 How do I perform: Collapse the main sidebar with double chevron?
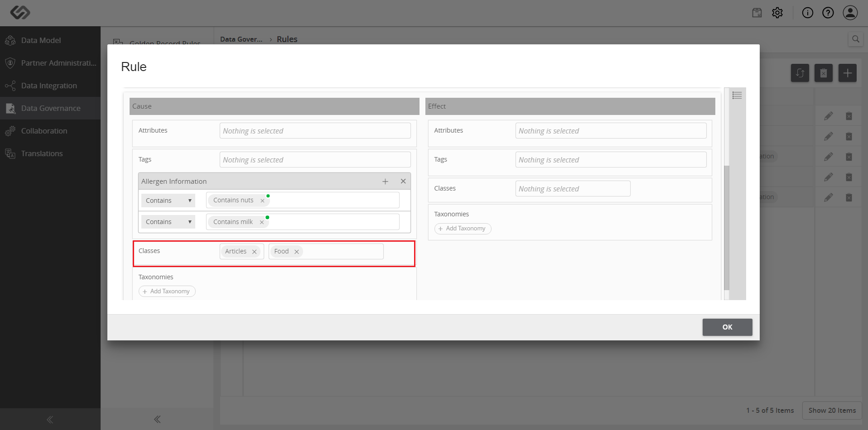[50, 420]
